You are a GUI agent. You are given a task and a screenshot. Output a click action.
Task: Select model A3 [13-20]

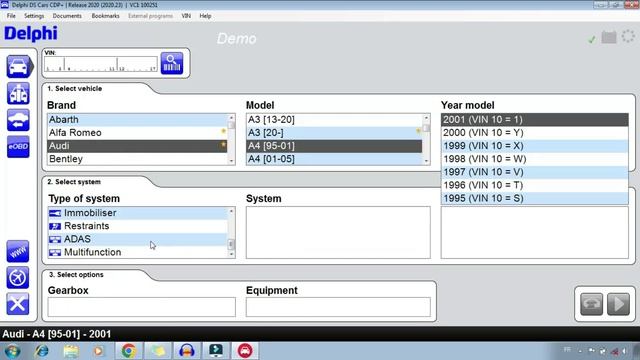(334, 120)
